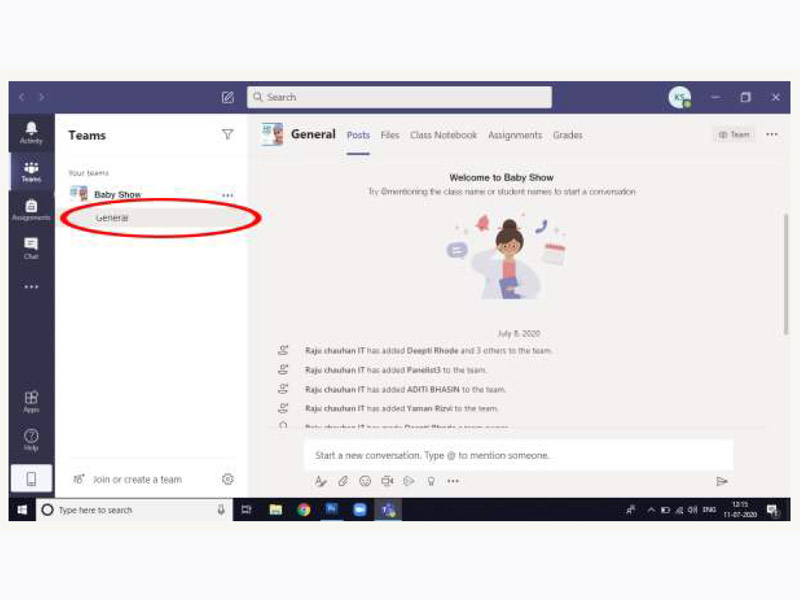Open the Praise badge icon
Image resolution: width=800 pixels, height=600 pixels.
431,481
